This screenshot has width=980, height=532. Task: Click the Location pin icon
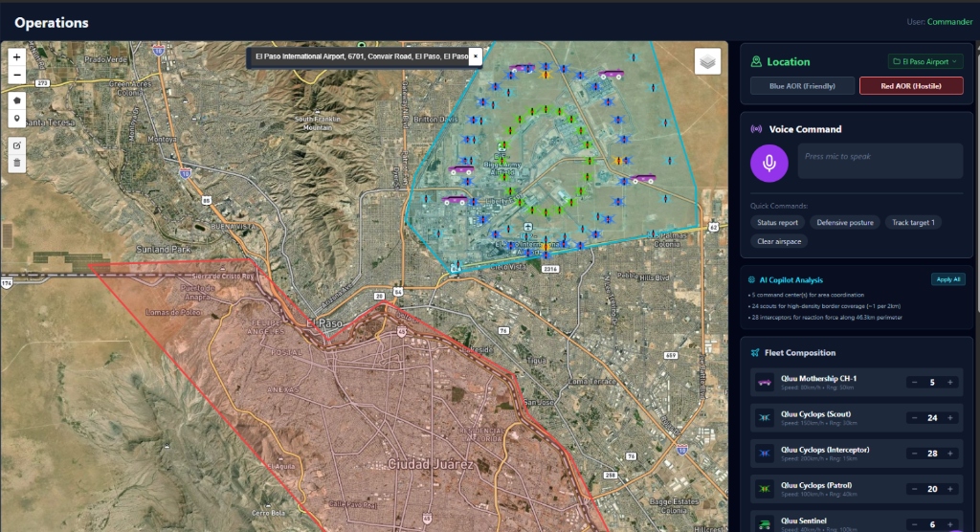(756, 61)
